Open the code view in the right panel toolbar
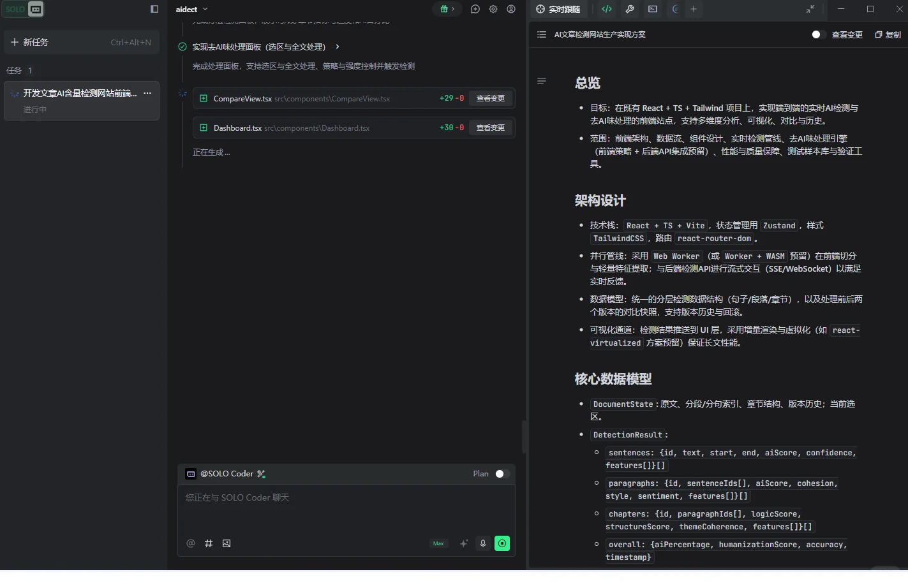Image resolution: width=908 pixels, height=588 pixels. pos(606,9)
